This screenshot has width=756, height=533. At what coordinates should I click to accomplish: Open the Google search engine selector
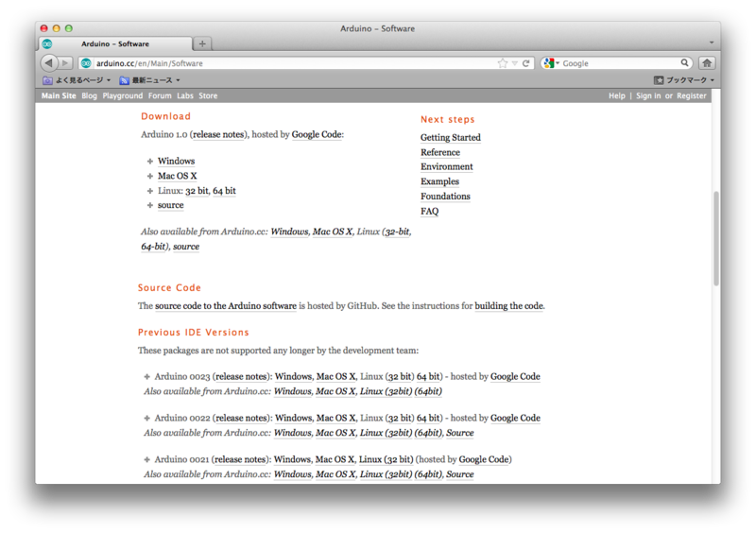pos(551,63)
